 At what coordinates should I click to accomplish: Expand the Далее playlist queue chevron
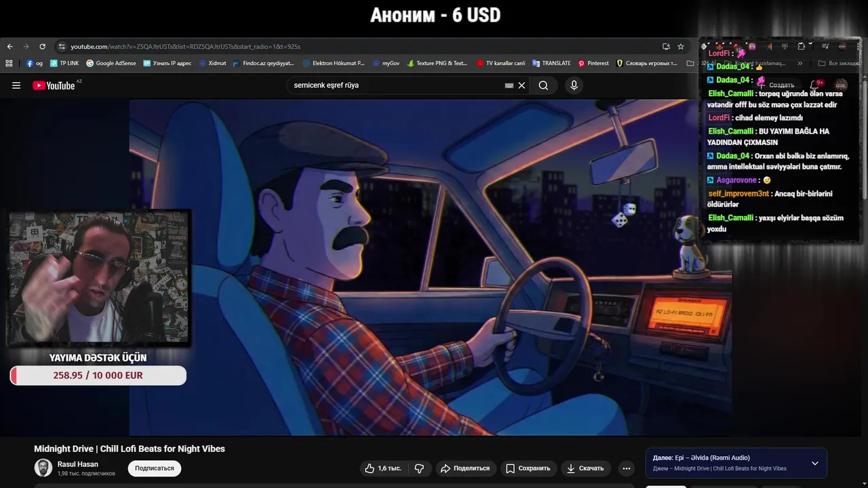click(815, 464)
